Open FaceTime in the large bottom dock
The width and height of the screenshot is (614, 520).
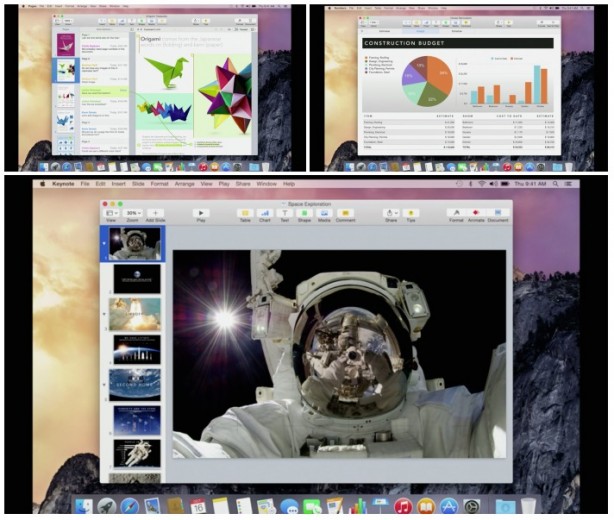click(x=312, y=506)
